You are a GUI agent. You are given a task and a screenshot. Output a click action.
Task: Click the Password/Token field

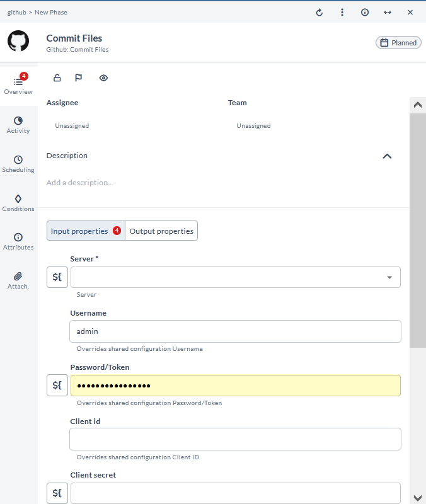(x=236, y=386)
